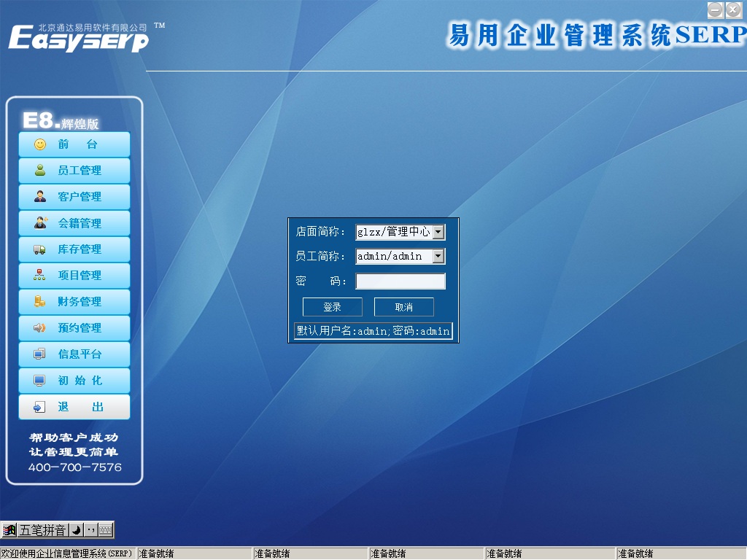Click the 五笔拼音 input method label
Image resolution: width=747 pixels, height=560 pixels.
point(42,530)
